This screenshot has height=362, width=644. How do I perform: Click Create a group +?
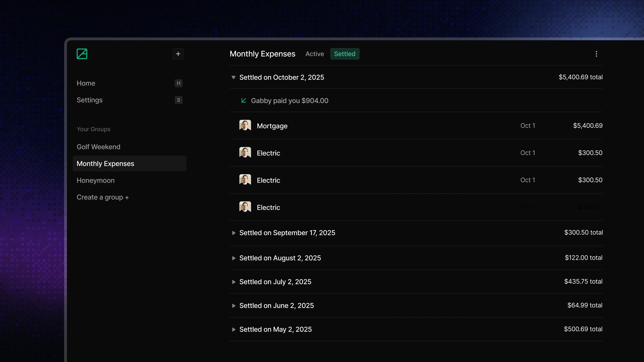102,197
